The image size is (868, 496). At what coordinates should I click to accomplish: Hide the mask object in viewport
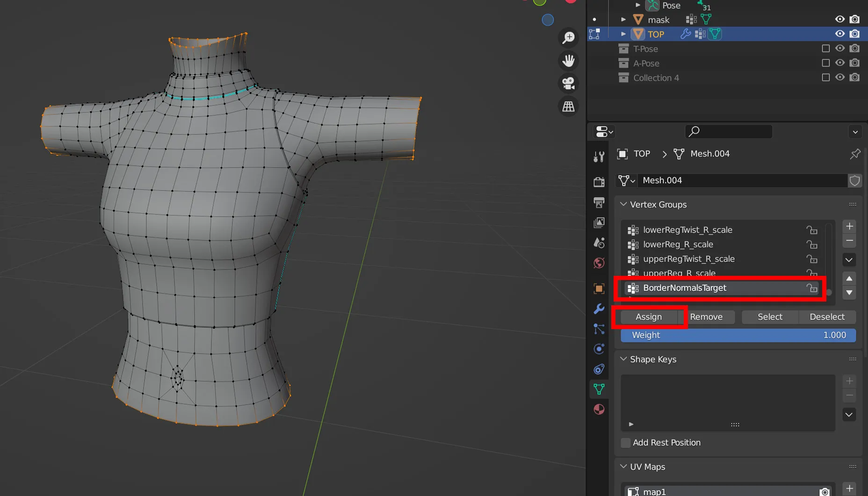pos(840,20)
